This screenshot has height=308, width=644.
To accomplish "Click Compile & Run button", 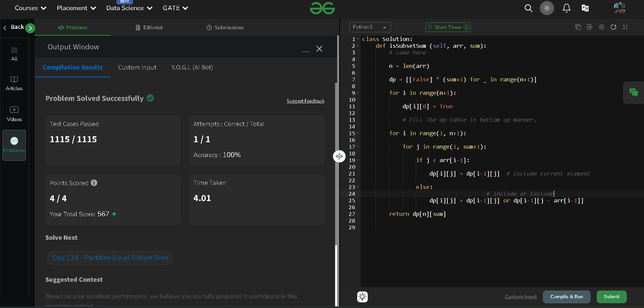I will pos(567,297).
